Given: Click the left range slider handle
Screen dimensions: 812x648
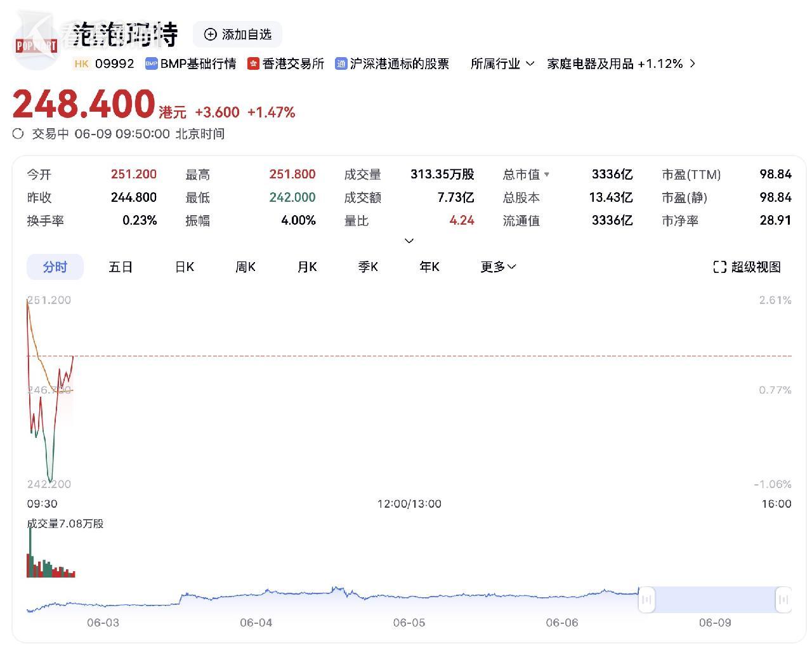Looking at the screenshot, I should 646,599.
